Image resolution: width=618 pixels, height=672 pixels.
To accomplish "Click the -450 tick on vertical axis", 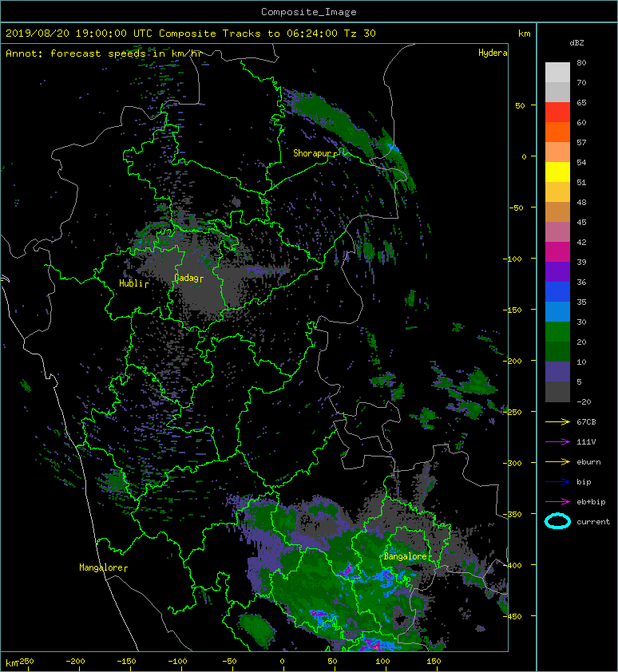I will click(513, 616).
